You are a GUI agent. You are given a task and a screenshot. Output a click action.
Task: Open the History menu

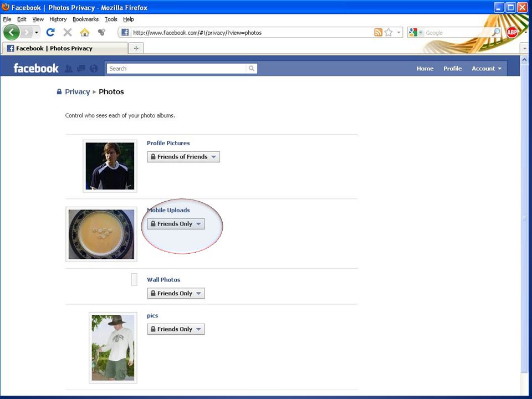coord(58,19)
